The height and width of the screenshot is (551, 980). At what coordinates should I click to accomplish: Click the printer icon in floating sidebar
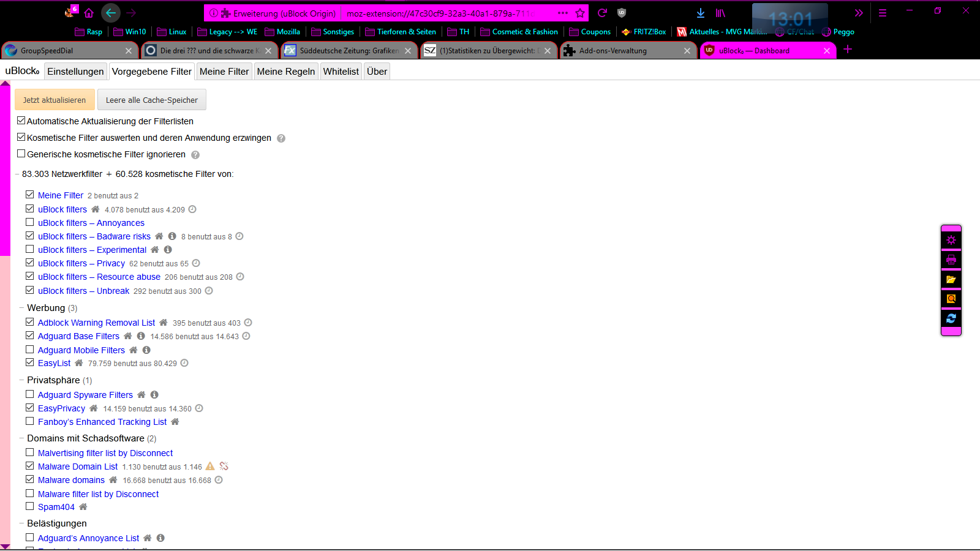(x=951, y=260)
